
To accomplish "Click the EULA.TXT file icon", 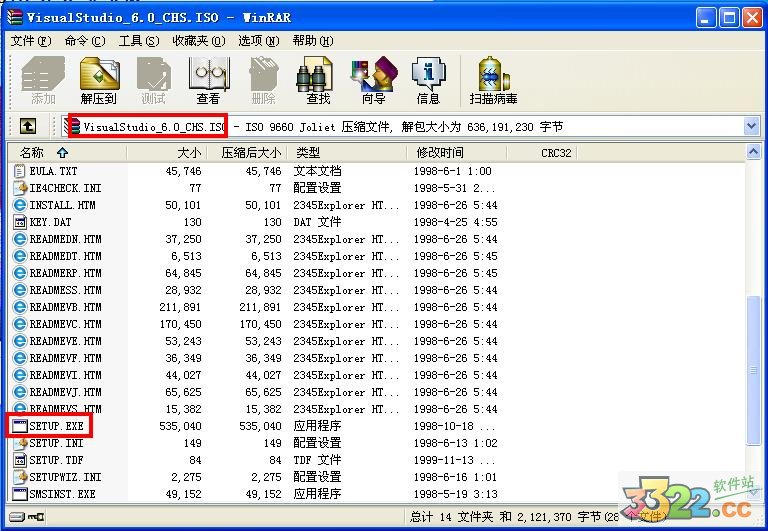I will point(20,171).
